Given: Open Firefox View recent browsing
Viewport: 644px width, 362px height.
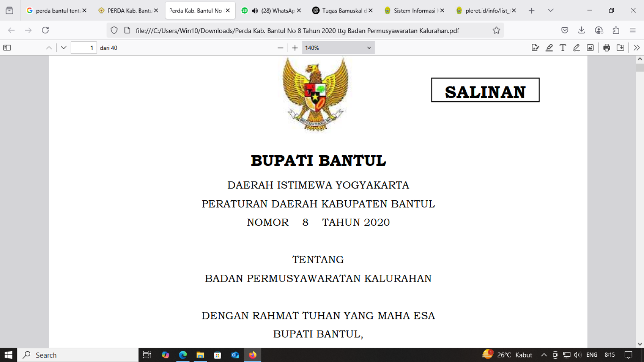Looking at the screenshot, I should [9, 10].
